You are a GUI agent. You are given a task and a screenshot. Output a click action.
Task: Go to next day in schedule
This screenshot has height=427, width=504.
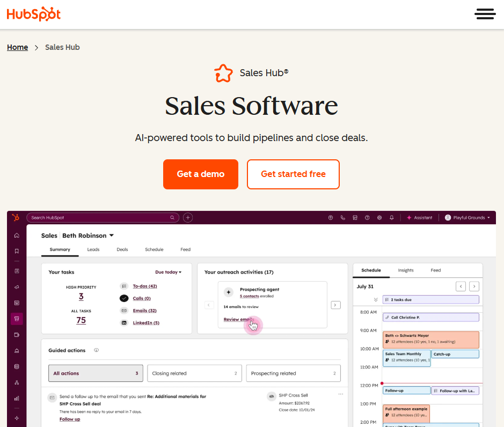[x=474, y=286]
